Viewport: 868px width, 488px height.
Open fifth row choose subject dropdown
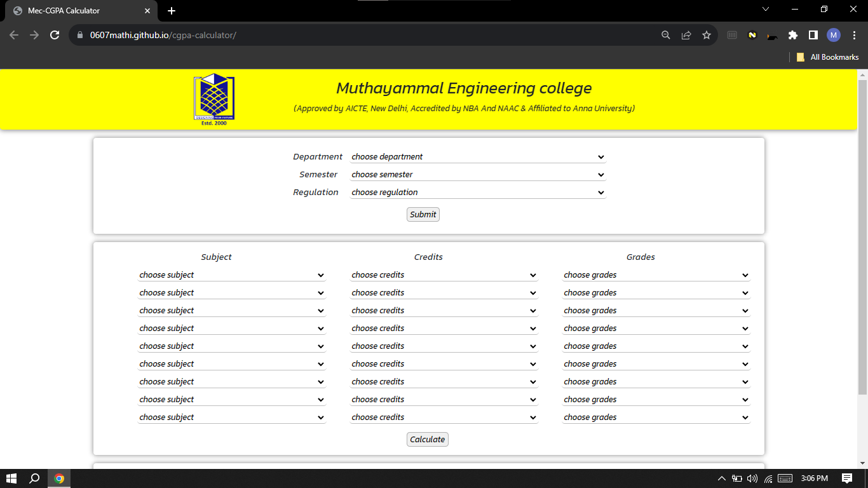click(232, 346)
